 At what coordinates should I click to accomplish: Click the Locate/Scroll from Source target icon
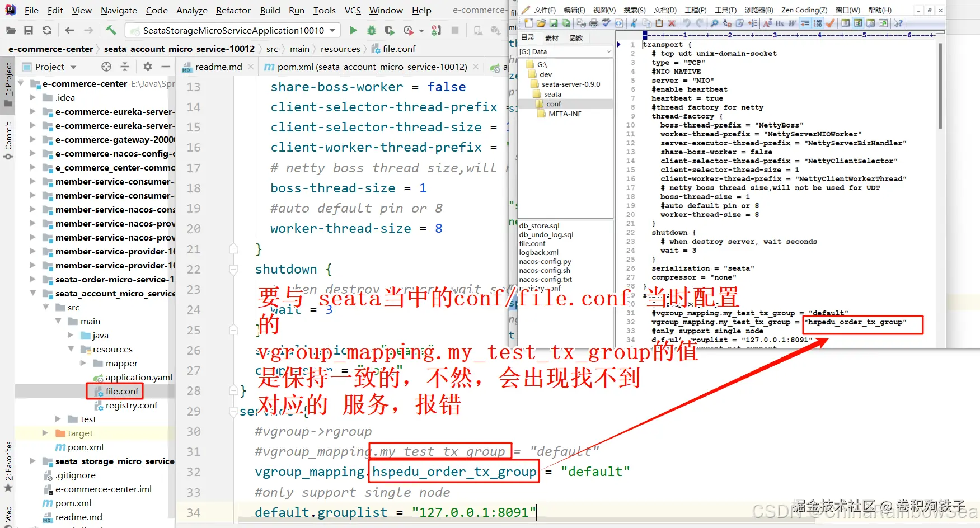[x=106, y=67]
